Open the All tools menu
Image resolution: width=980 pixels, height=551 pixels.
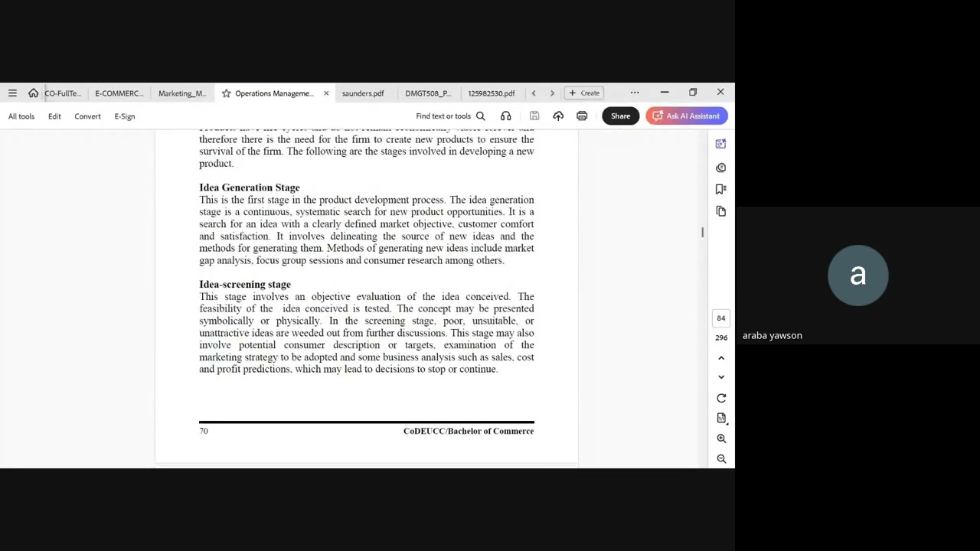pyautogui.click(x=21, y=116)
